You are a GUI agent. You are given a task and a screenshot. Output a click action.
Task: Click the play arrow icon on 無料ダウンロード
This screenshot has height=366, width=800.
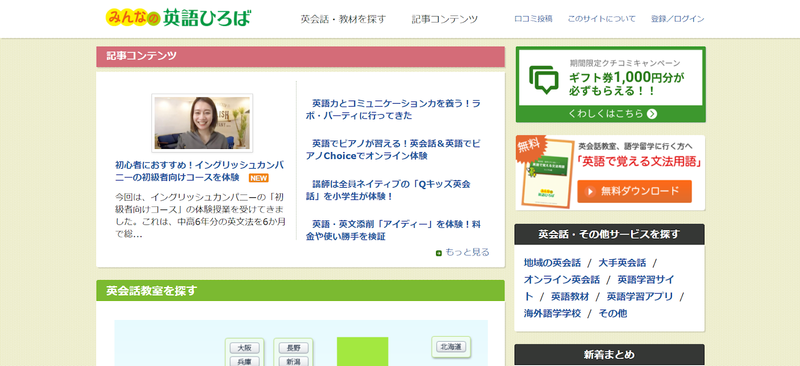pyautogui.click(x=590, y=191)
